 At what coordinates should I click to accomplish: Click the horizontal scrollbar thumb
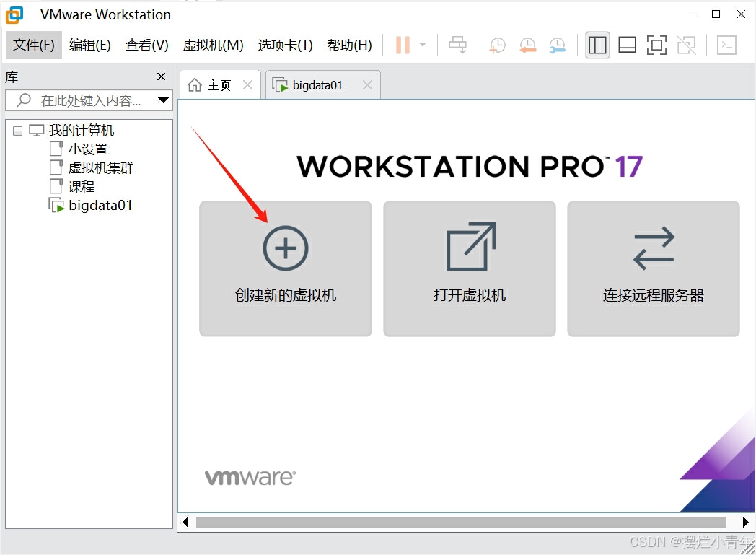pyautogui.click(x=461, y=523)
